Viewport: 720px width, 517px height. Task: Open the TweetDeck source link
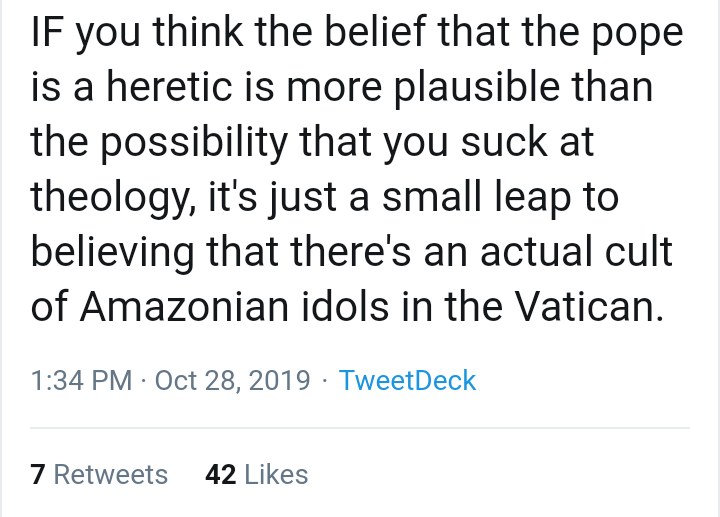[407, 380]
